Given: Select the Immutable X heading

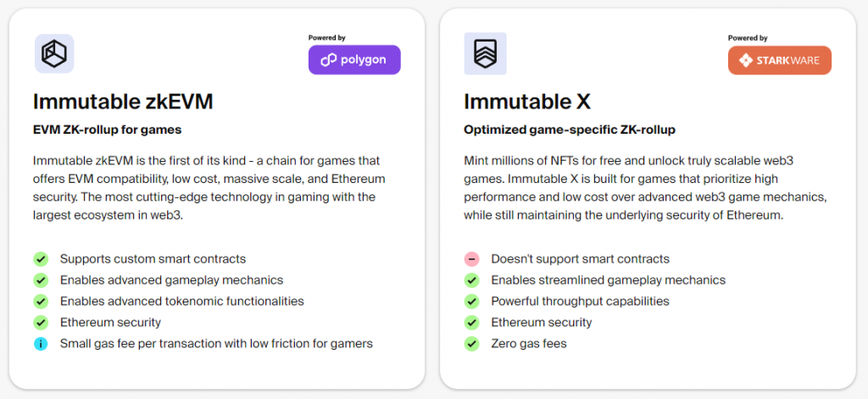Looking at the screenshot, I should [x=527, y=102].
